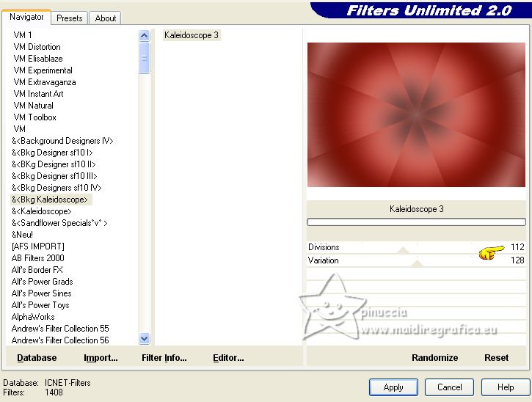This screenshot has width=532, height=402.
Task: Select Alf's Power Sines category
Action: [41, 293]
